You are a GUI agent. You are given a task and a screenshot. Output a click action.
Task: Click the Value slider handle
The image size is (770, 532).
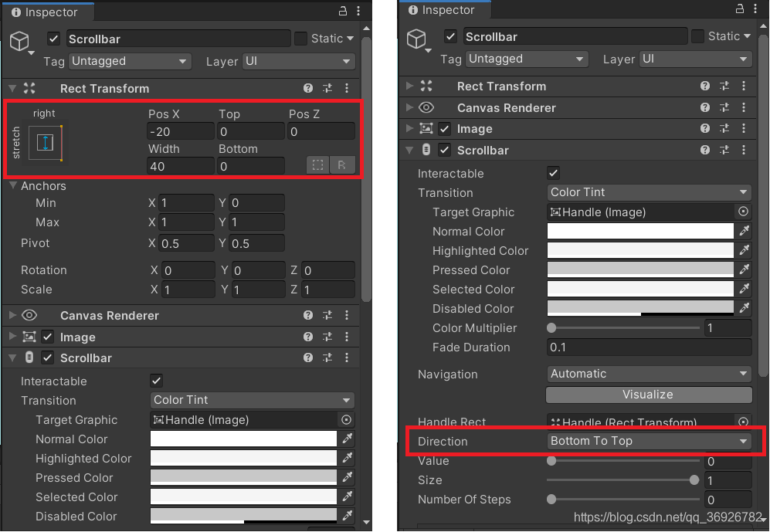[x=551, y=460]
